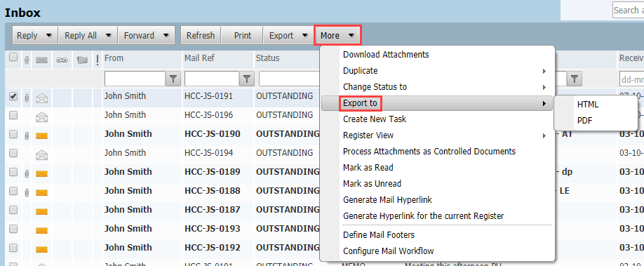Check the checkbox for mail HCC-JS-0187
Viewport: 644px width, 266px height.
[13, 210]
